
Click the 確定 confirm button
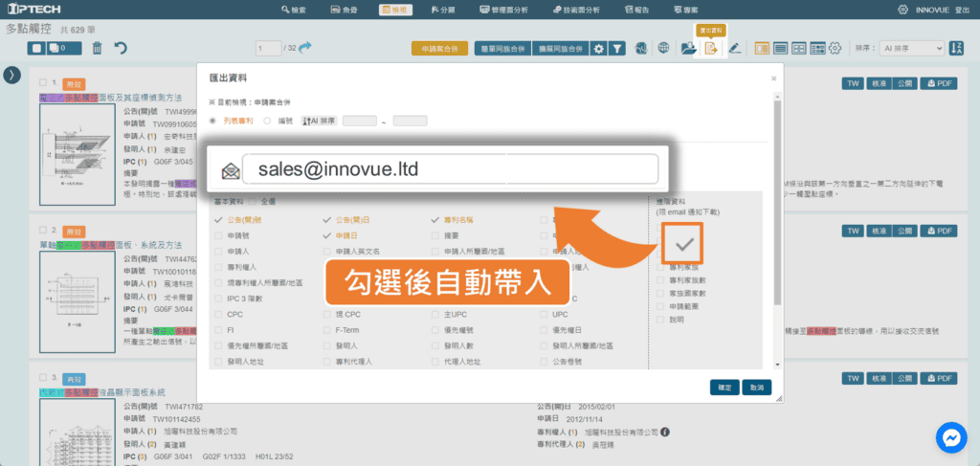click(x=724, y=388)
